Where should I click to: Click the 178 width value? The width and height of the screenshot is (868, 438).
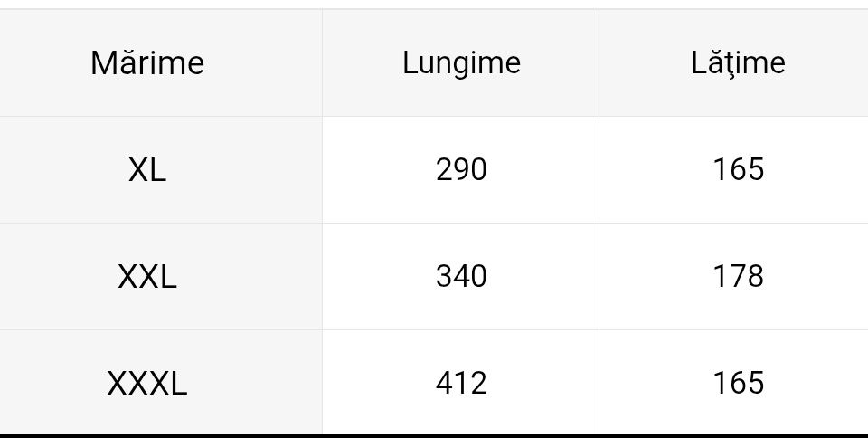(738, 276)
